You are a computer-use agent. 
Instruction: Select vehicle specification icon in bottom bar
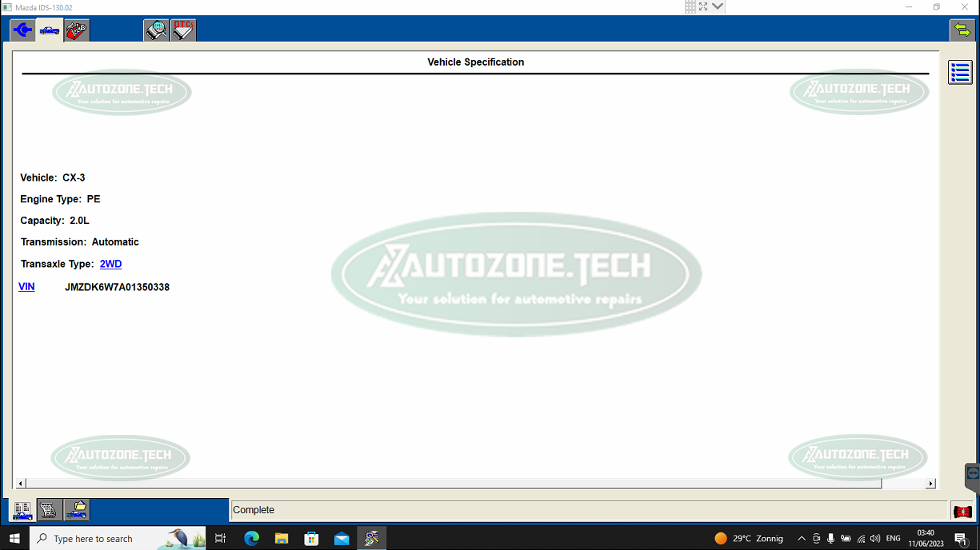pos(22,510)
